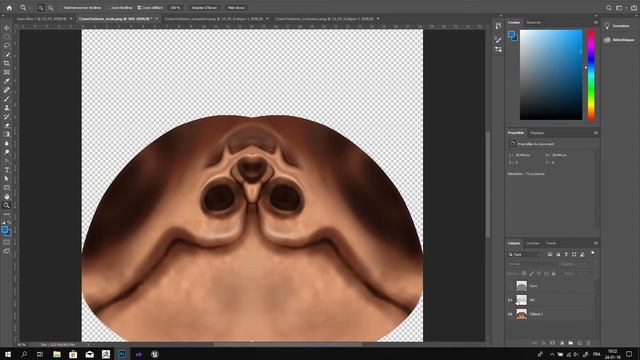
Task: Go to Home screen icon
Action: [x=9, y=7]
